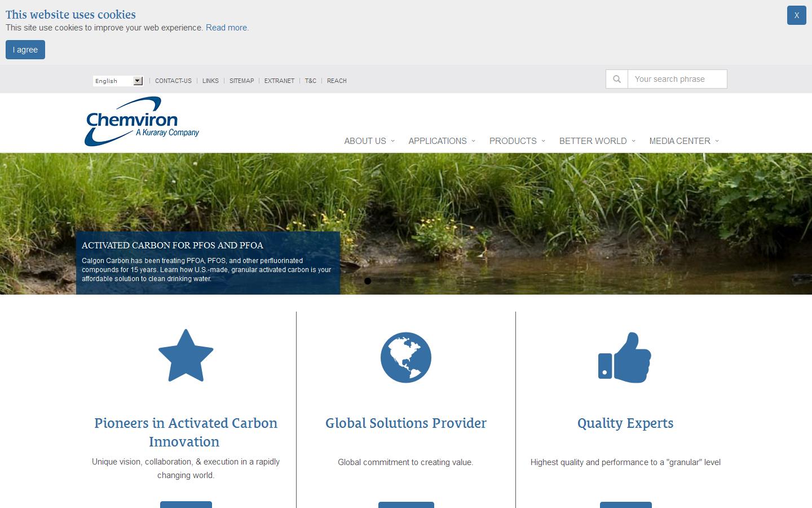Click inside the search phrase field
812x508 pixels.
click(x=677, y=79)
